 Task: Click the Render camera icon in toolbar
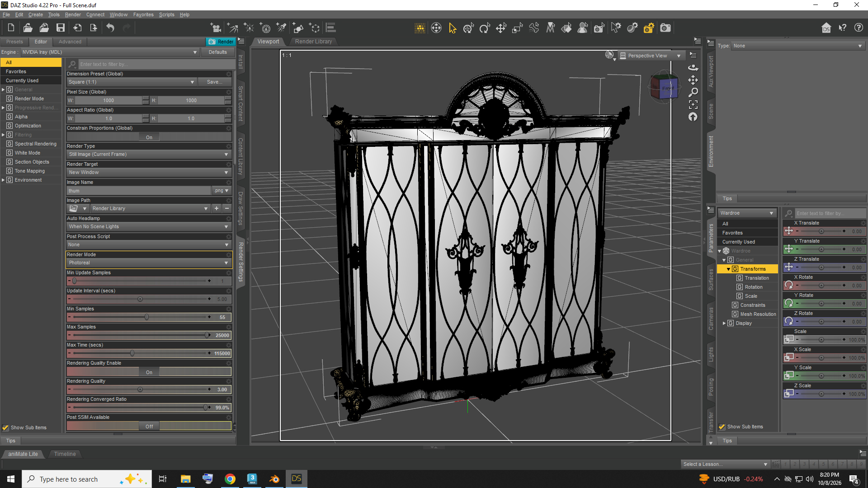tap(665, 28)
